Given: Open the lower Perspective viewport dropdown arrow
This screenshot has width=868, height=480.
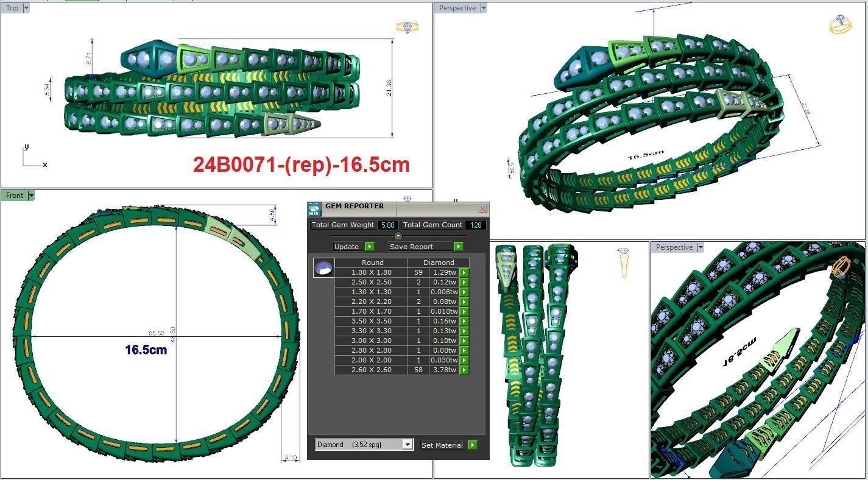Looking at the screenshot, I should coord(700,247).
